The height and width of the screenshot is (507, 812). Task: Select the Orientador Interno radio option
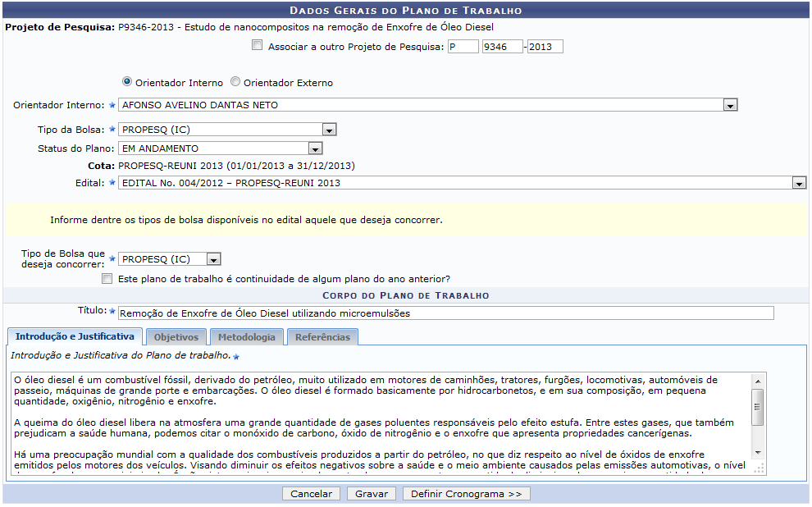coord(127,82)
